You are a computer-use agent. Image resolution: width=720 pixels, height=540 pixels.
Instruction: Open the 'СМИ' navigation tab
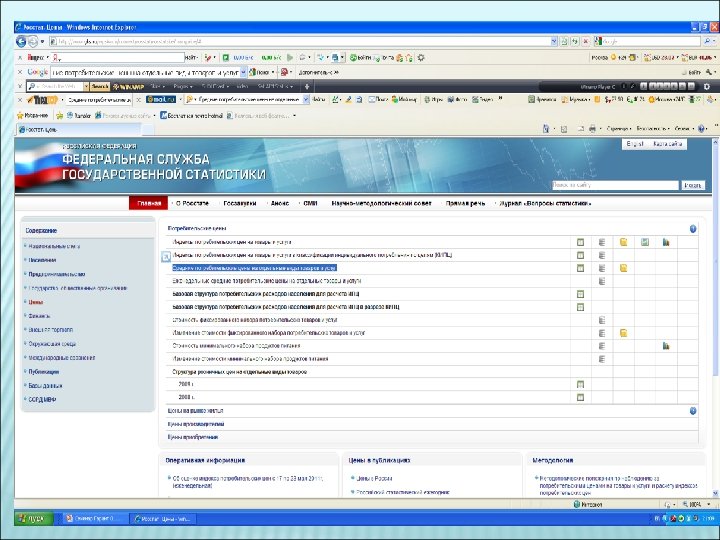(x=310, y=203)
